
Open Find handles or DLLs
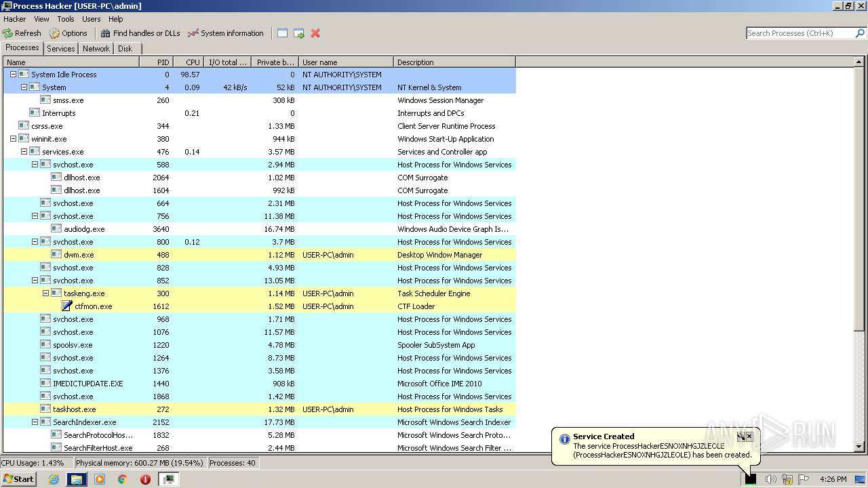click(140, 33)
